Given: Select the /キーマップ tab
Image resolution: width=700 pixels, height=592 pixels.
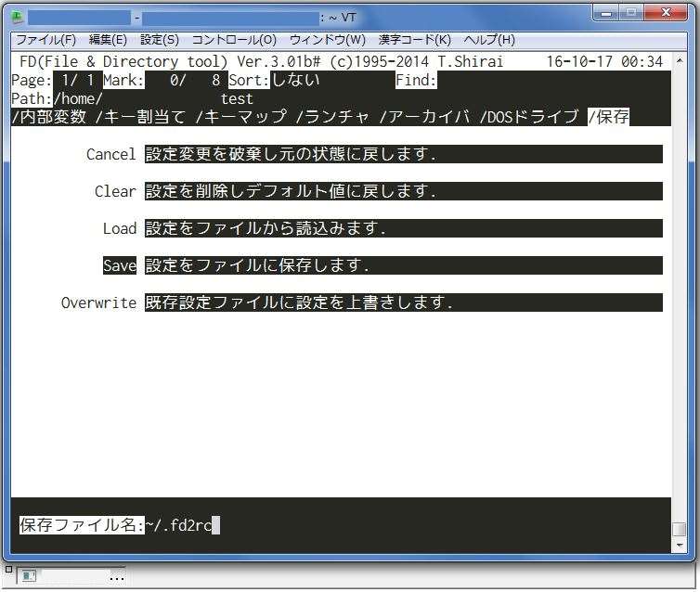Looking at the screenshot, I should coord(241,117).
